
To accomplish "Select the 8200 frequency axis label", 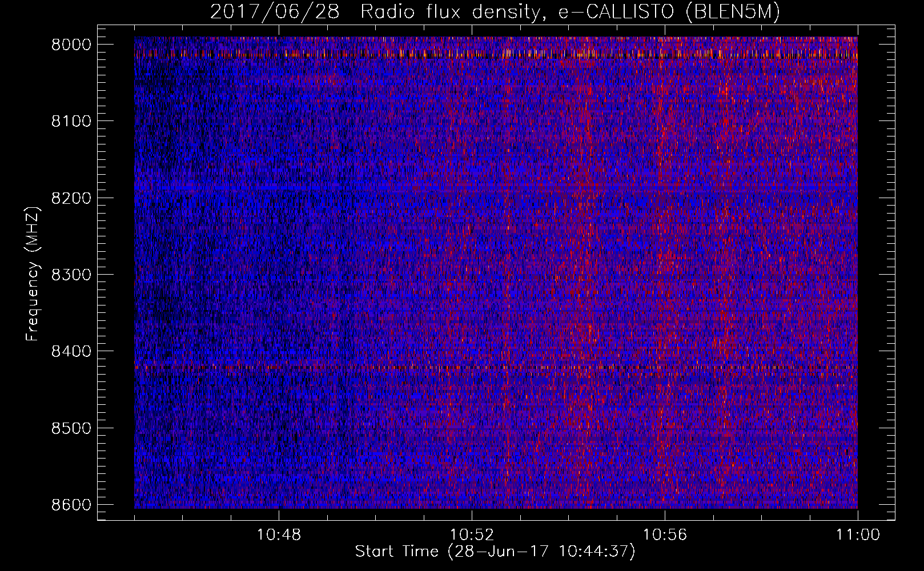I will coord(71,198).
